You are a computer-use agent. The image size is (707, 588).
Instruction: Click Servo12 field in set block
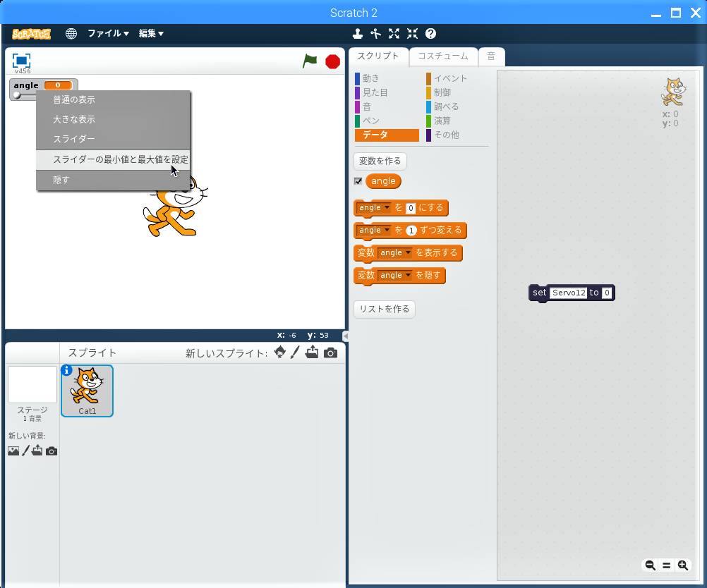(568, 293)
